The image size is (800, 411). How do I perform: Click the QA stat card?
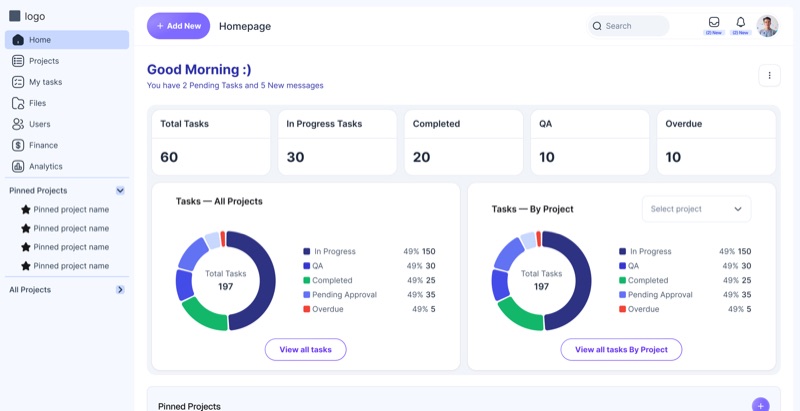click(590, 142)
